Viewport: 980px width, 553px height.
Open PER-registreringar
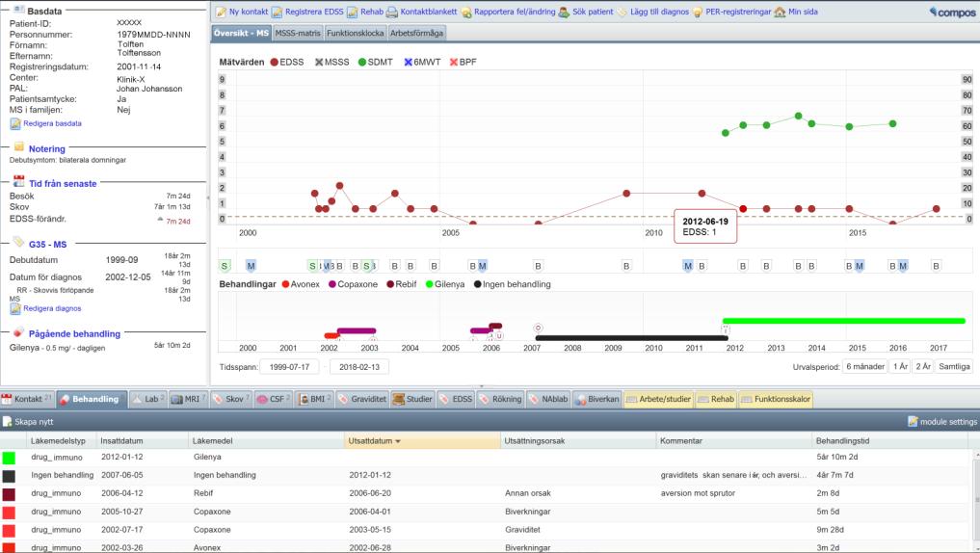(731, 12)
